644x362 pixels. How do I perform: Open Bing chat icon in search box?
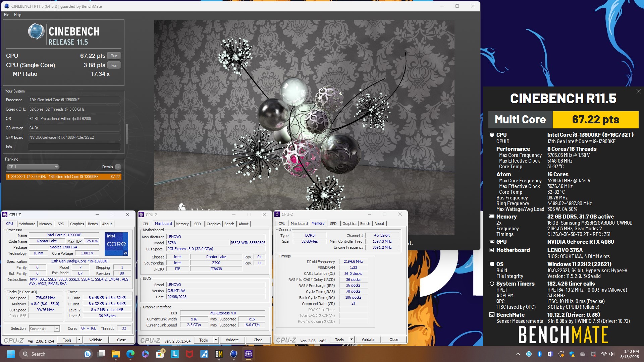pos(87,354)
